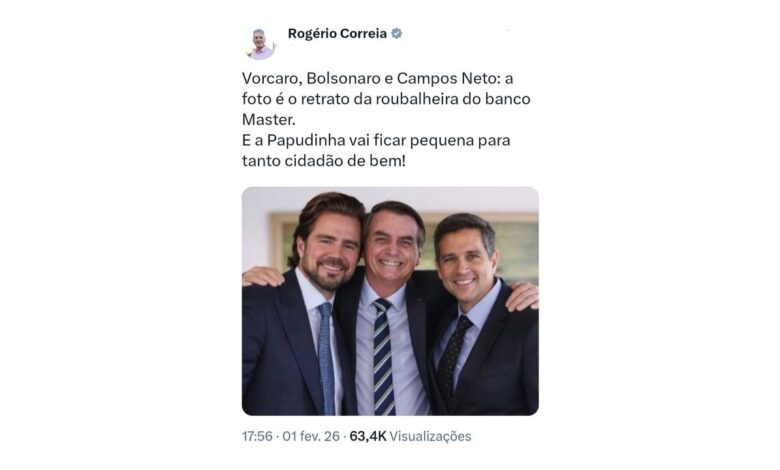
Task: Open Rogério Correia's profile avatar
Action: pos(260,44)
